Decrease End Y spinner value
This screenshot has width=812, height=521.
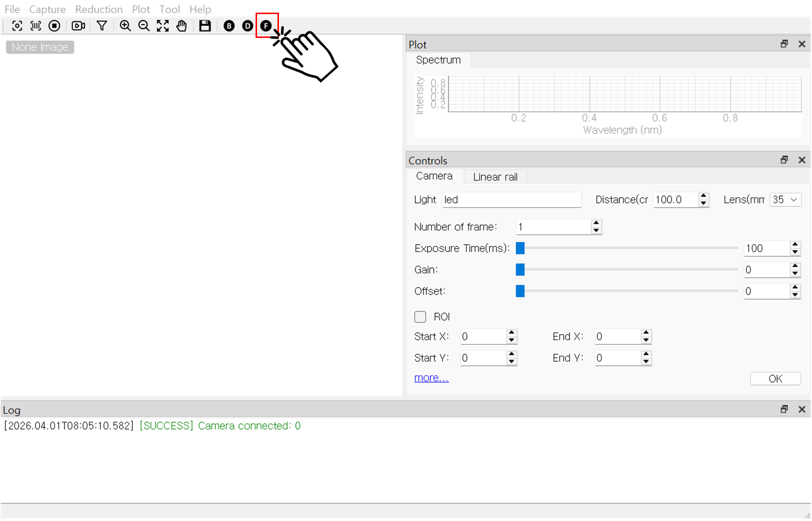click(x=646, y=361)
